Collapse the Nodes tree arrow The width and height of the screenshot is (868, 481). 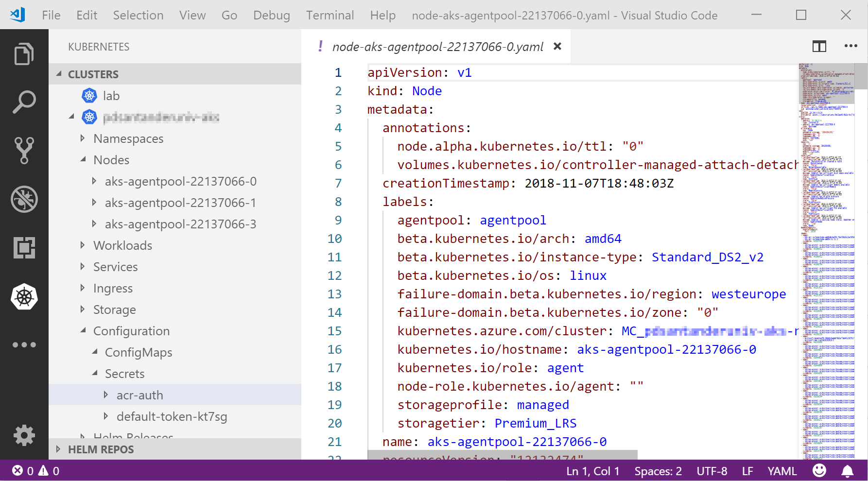83,159
